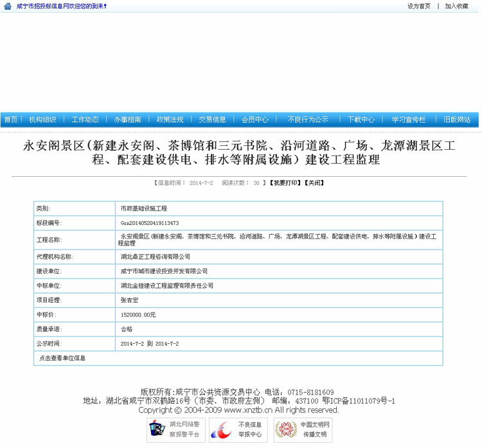The height and width of the screenshot is (448, 482).
Task: Navigate to 交易信息
Action: (x=212, y=120)
